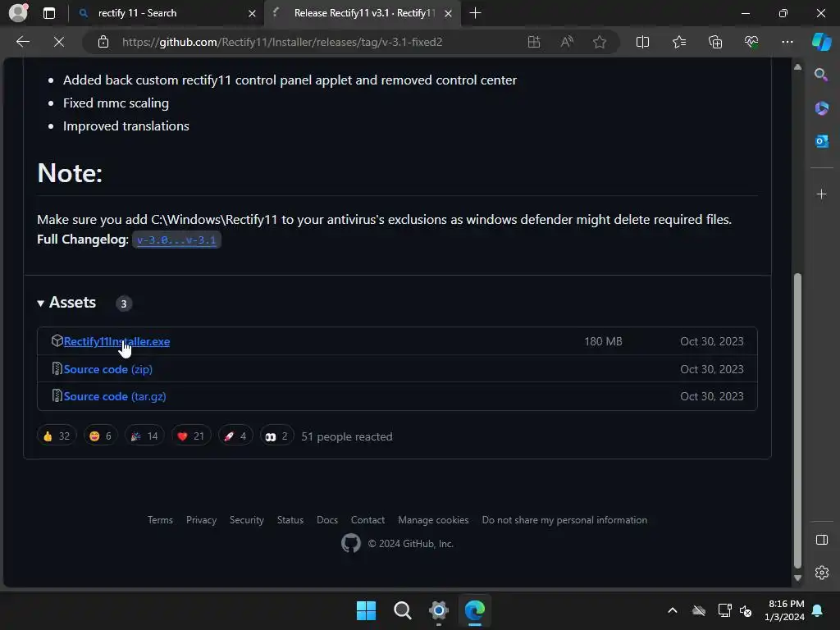Screen dimensions: 840x630
Task: Download Source code (tar.gz)
Action: point(115,396)
